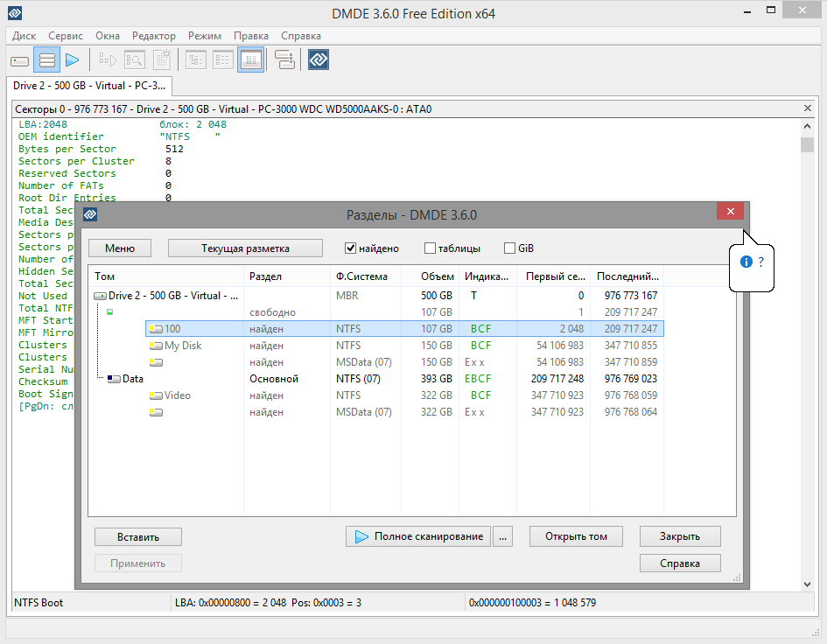This screenshot has height=644, width=827.
Task: Open the Сервис menu
Action: pos(66,36)
